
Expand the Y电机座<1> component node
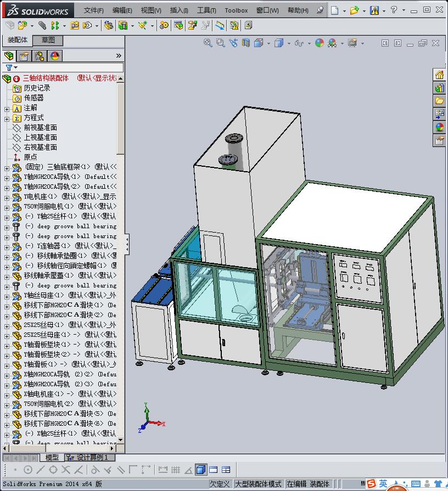tap(7, 198)
